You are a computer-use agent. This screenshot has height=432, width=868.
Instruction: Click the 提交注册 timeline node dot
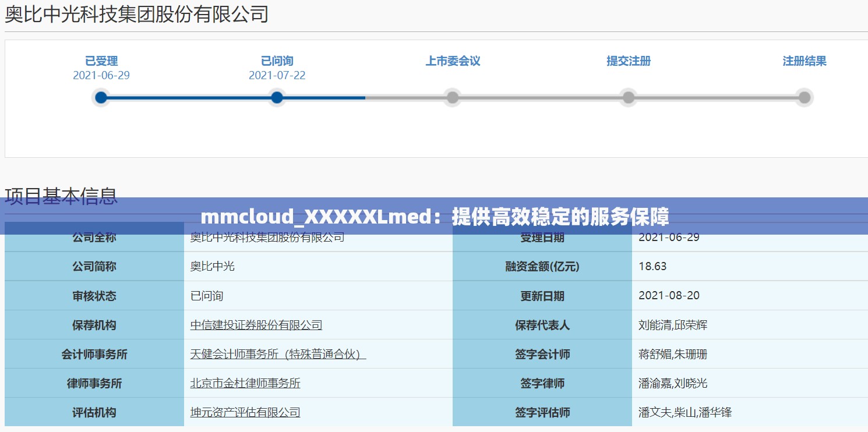[628, 97]
